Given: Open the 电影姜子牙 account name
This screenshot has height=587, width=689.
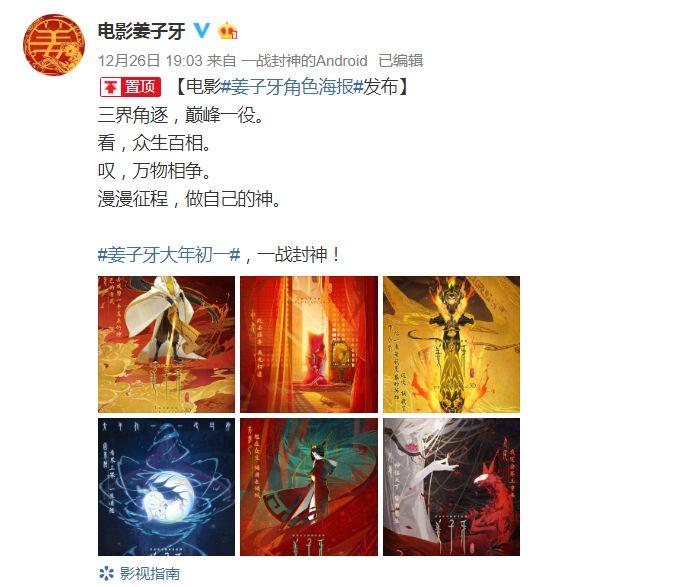Looking at the screenshot, I should 141,31.
